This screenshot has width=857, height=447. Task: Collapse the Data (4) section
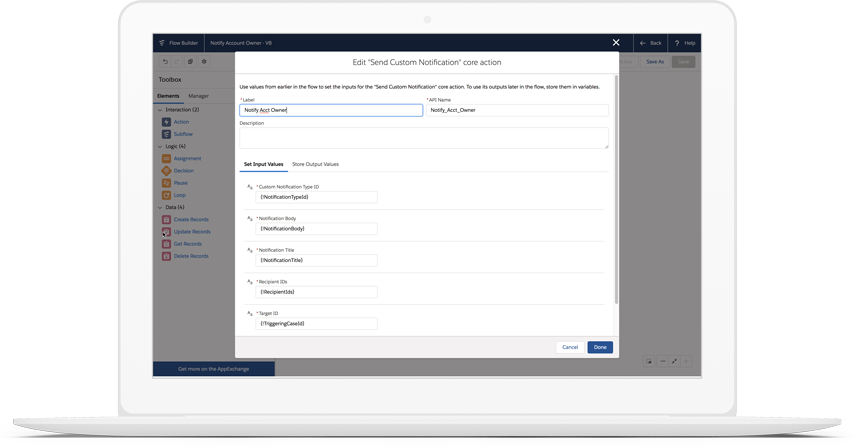(160, 208)
